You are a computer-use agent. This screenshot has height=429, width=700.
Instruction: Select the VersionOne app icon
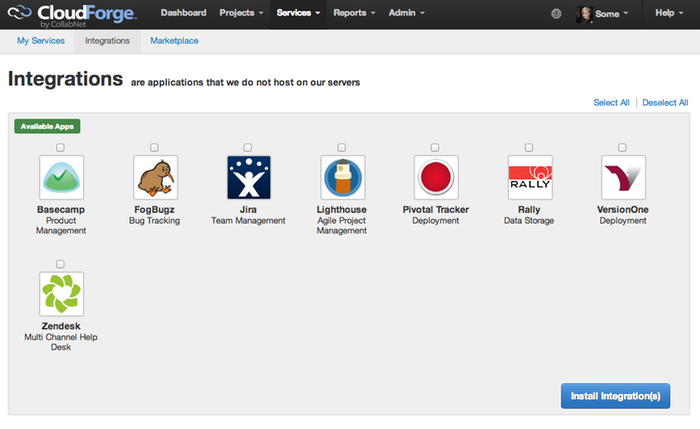(x=622, y=178)
